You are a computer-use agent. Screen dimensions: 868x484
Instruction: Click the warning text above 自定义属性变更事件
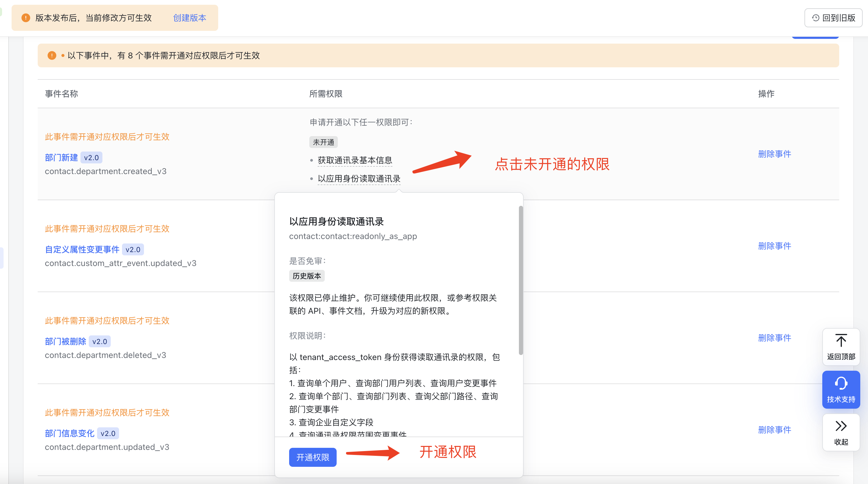point(107,229)
